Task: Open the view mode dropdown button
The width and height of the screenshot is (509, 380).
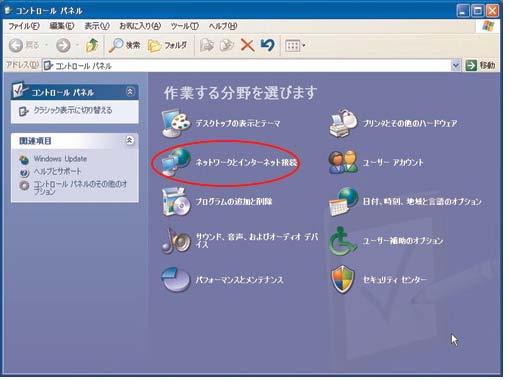Action: tap(295, 45)
